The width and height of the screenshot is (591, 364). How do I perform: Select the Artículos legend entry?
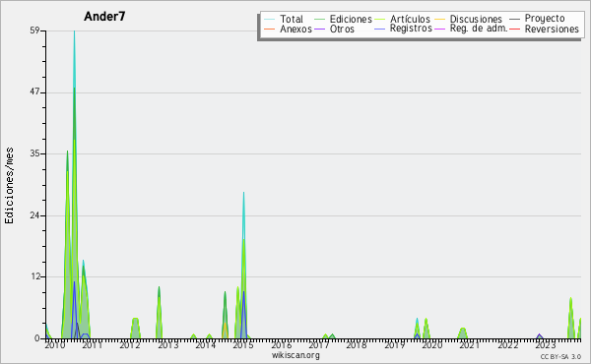pyautogui.click(x=410, y=19)
